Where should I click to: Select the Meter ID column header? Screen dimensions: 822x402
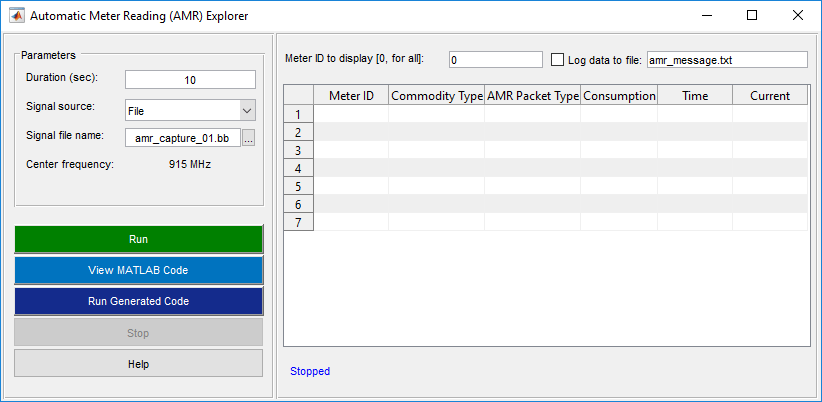pyautogui.click(x=351, y=96)
